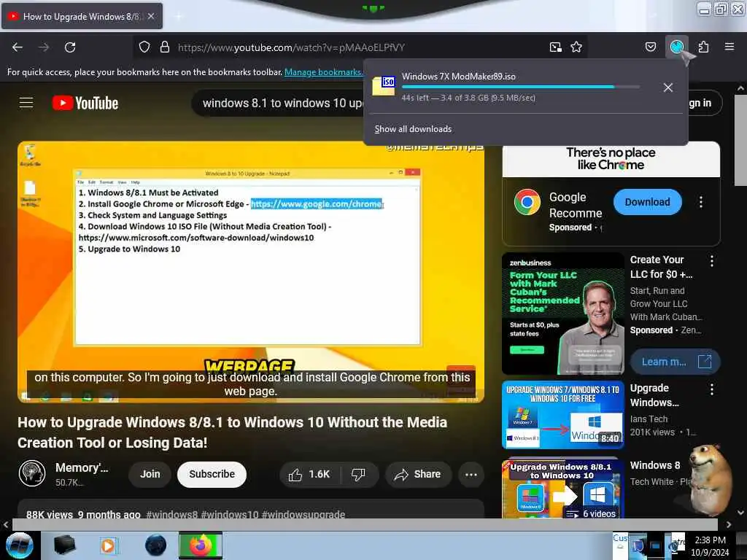Open the Windows Start orb
The height and width of the screenshot is (560, 747).
pos(20,545)
